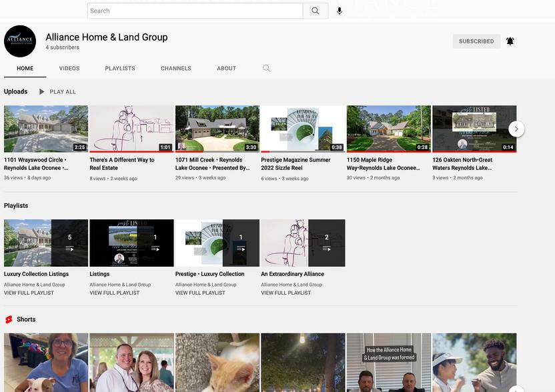Screen dimensions: 555x392
Task: View full playlist under An Extraordinary Alliance
Action: click(286, 293)
